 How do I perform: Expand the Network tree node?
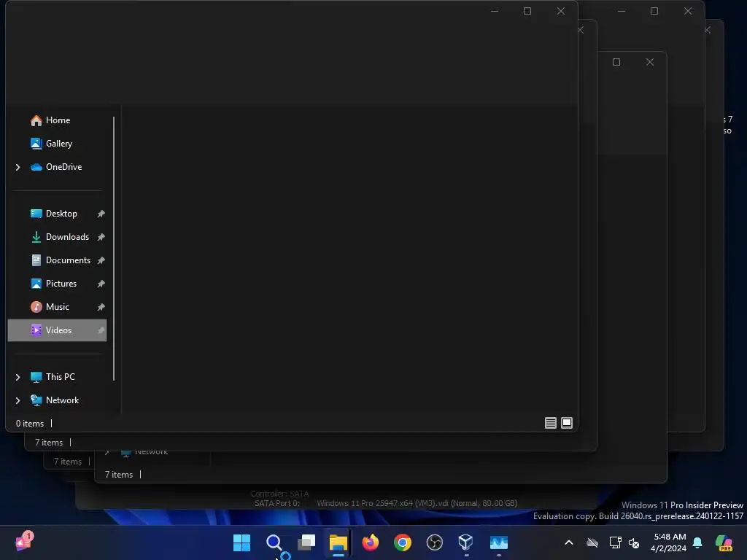click(18, 400)
